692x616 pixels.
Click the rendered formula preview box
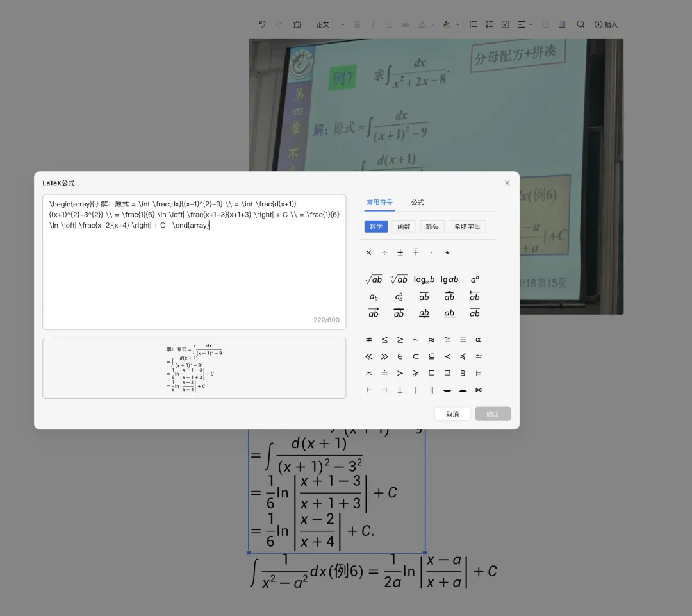(194, 369)
